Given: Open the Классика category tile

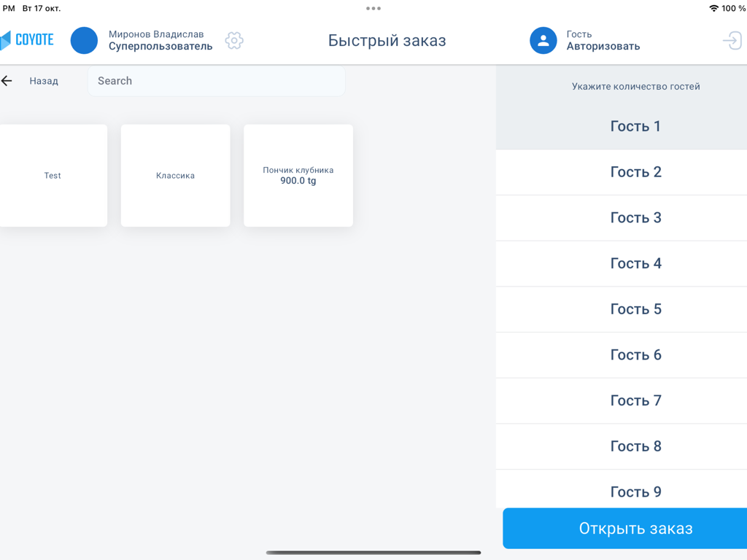Looking at the screenshot, I should (175, 176).
